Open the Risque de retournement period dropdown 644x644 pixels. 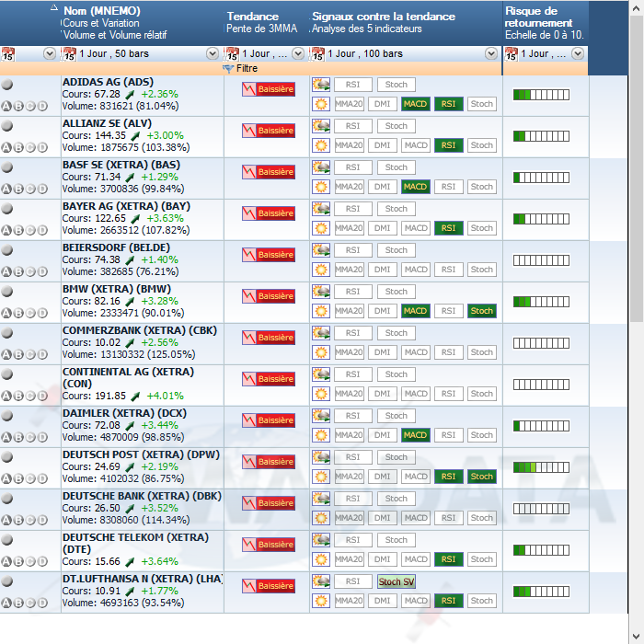tap(578, 53)
